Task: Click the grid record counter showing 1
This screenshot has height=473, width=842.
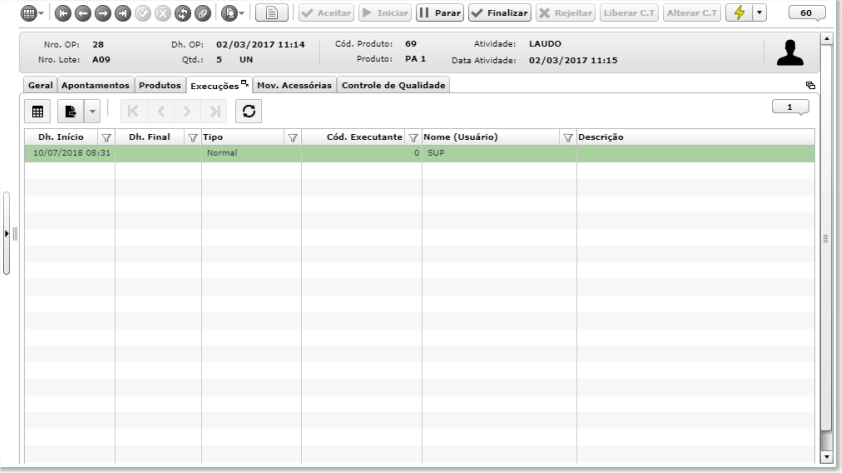Action: (790, 107)
